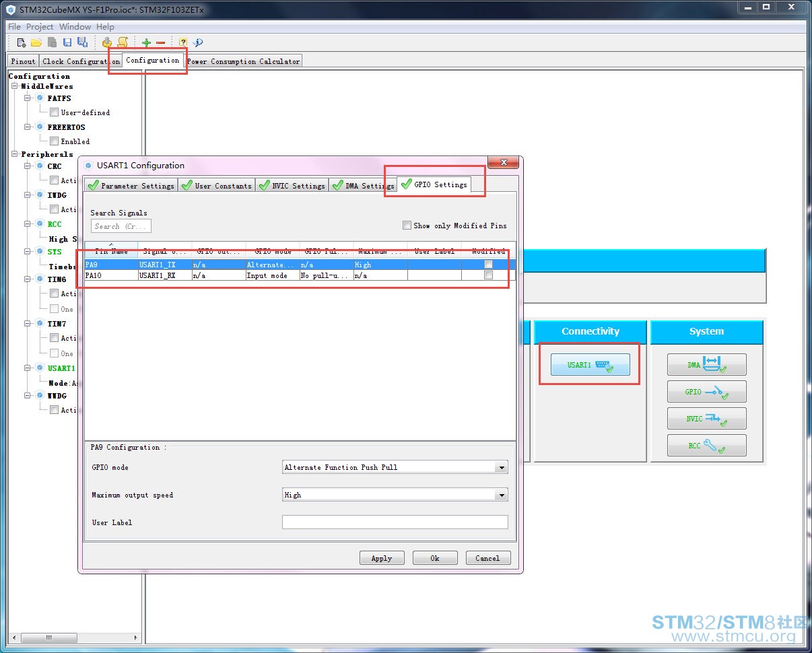Click the USART1 Configuration dialog title icon
Image resolution: width=812 pixels, height=653 pixels.
pyautogui.click(x=88, y=165)
